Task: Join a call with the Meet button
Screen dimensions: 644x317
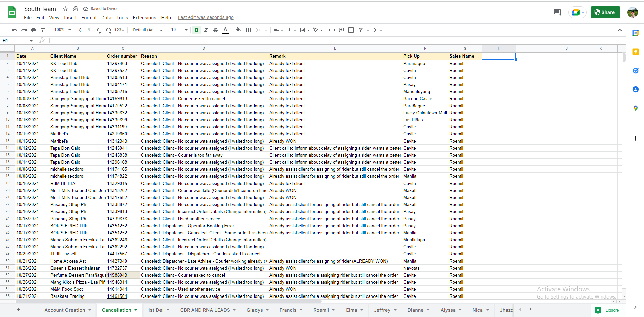Action: [578, 12]
